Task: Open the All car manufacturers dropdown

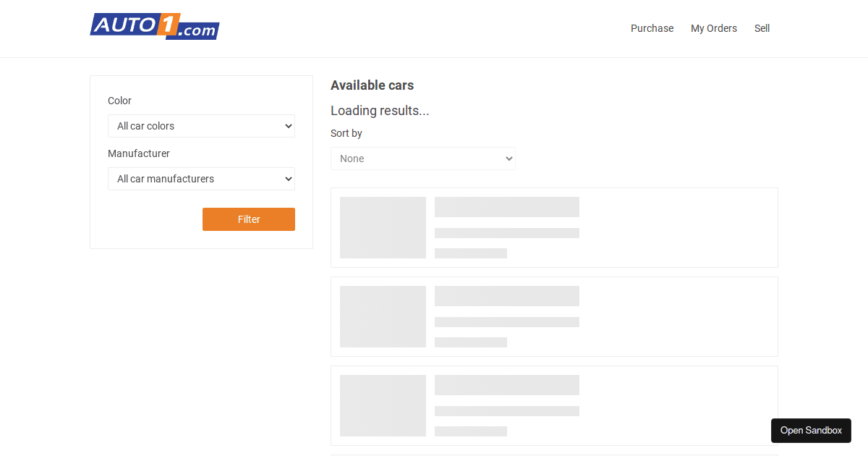Action: pyautogui.click(x=201, y=179)
